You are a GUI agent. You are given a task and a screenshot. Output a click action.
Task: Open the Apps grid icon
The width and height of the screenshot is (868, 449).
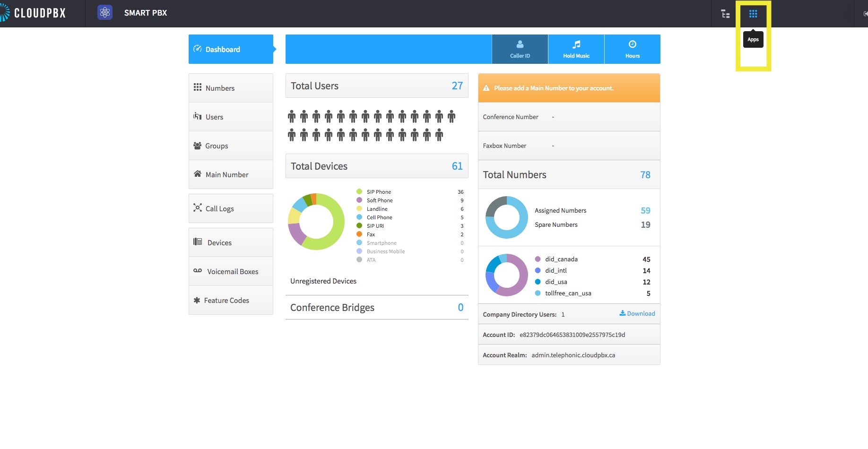pos(753,14)
